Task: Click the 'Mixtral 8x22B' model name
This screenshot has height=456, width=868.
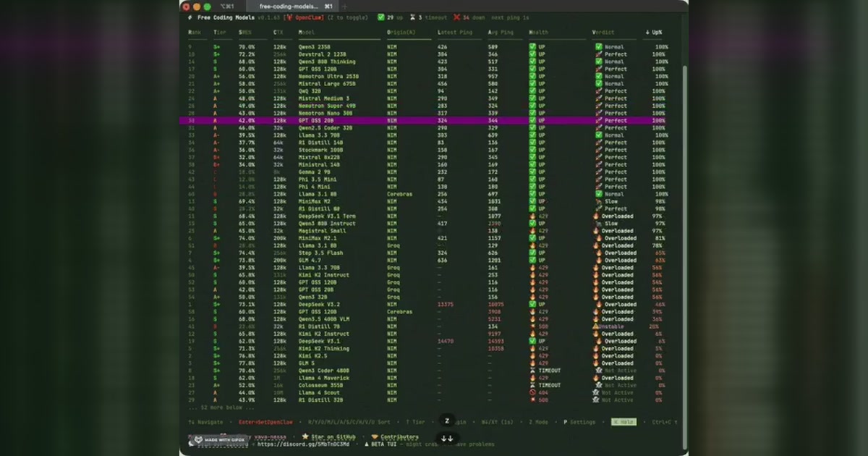Action: (319, 157)
